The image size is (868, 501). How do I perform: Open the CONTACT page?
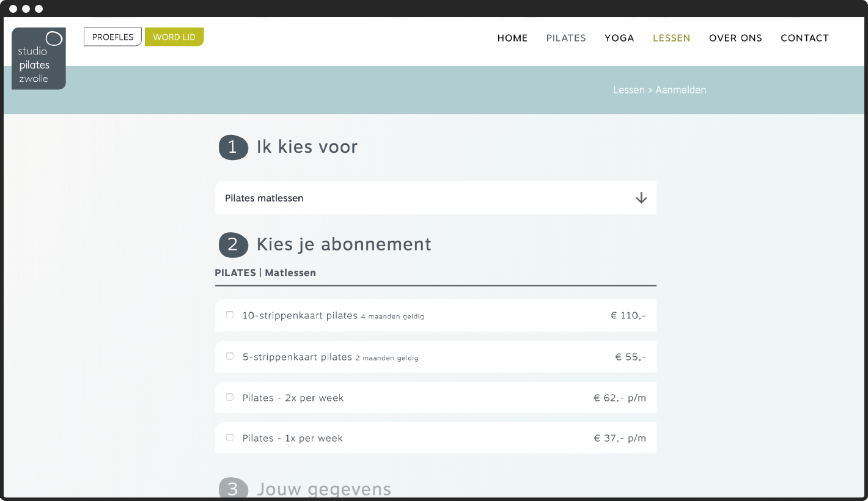pos(805,38)
